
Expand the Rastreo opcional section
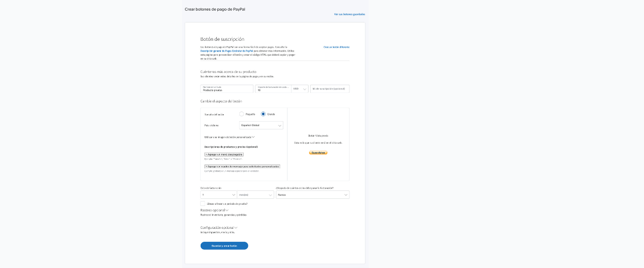pos(214,210)
